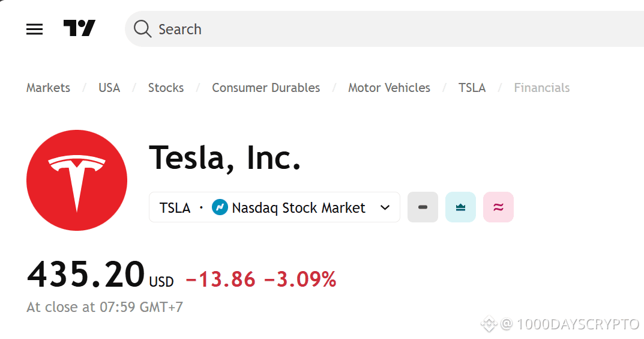Click the pink approximately-equal badge
The width and height of the screenshot is (644, 339).
coord(498,207)
